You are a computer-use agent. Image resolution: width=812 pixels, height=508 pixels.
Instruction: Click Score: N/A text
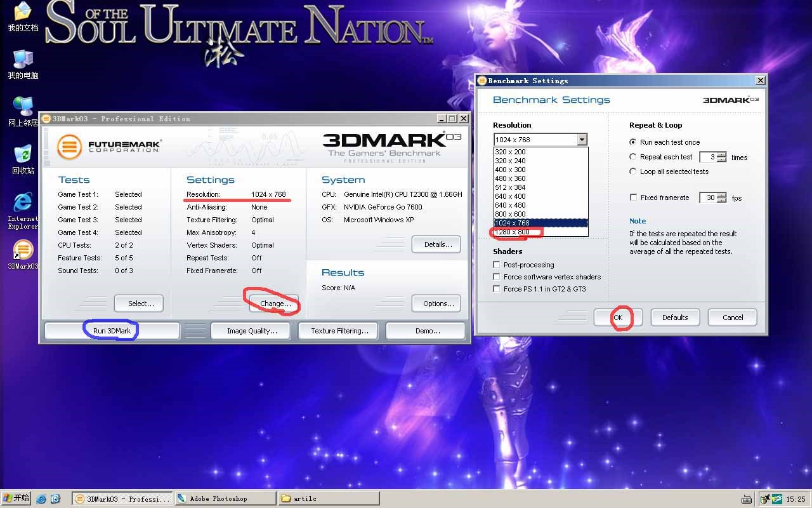point(339,288)
